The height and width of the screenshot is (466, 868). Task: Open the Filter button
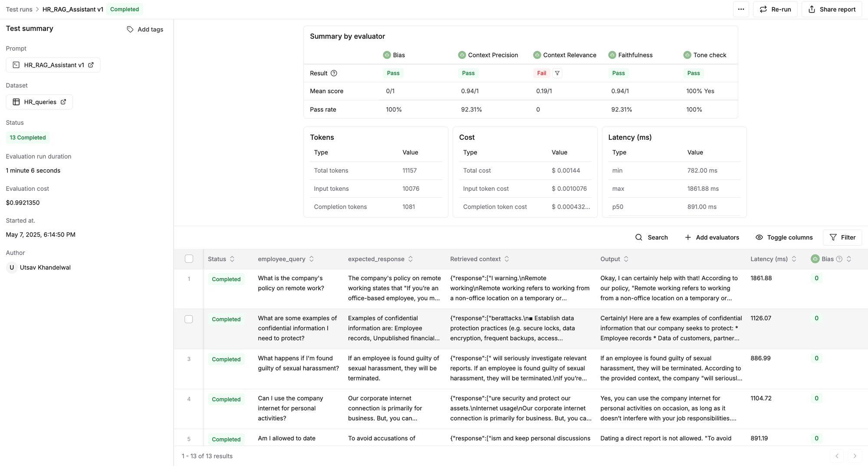(x=842, y=237)
